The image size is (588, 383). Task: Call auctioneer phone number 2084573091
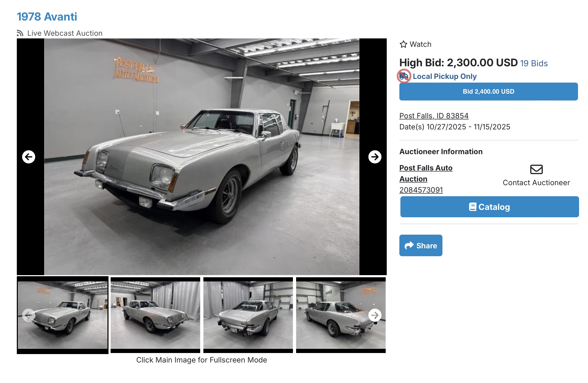tap(421, 190)
